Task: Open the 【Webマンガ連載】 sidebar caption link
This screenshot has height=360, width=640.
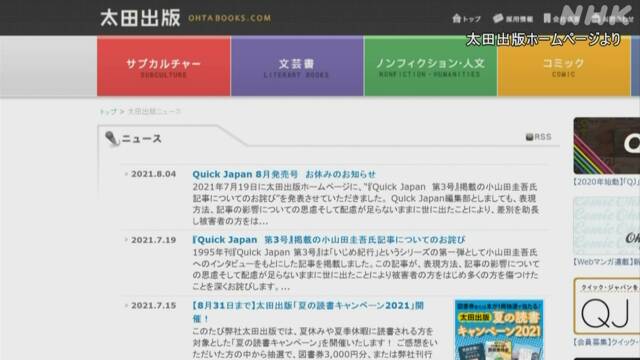Action: [607, 262]
